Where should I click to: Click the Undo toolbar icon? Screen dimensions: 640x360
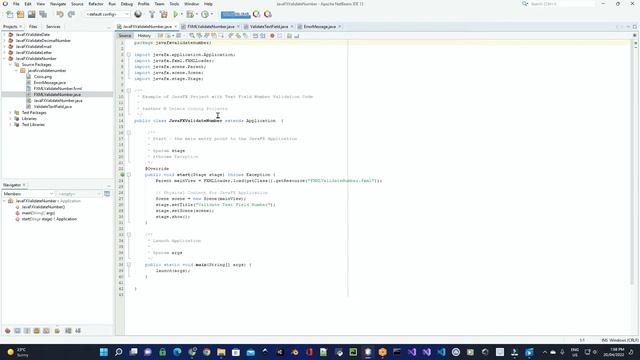(60, 14)
